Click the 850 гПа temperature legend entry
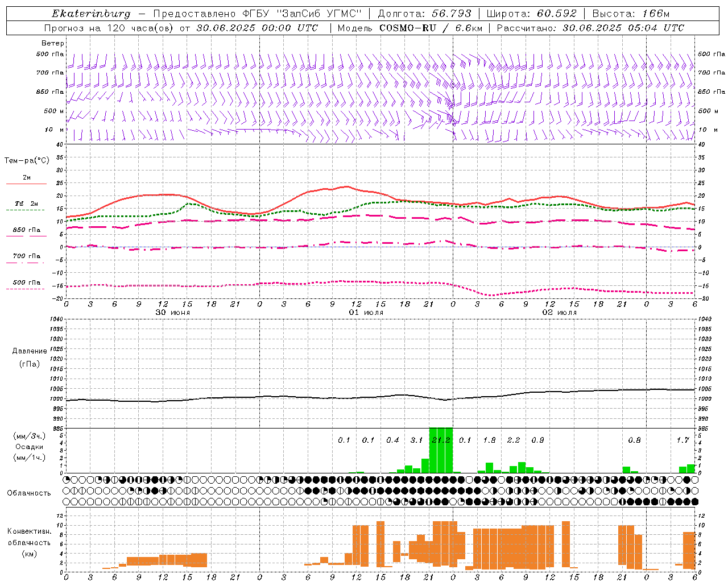Image resolution: width=728 pixels, height=582 pixels. 27,230
